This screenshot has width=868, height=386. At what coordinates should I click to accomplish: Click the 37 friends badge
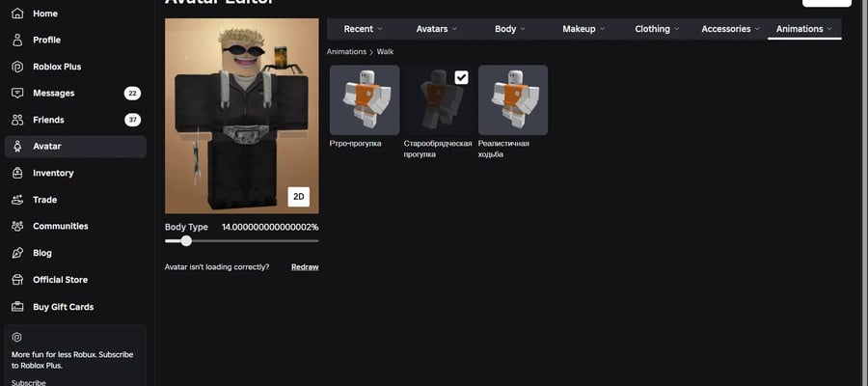tap(132, 120)
